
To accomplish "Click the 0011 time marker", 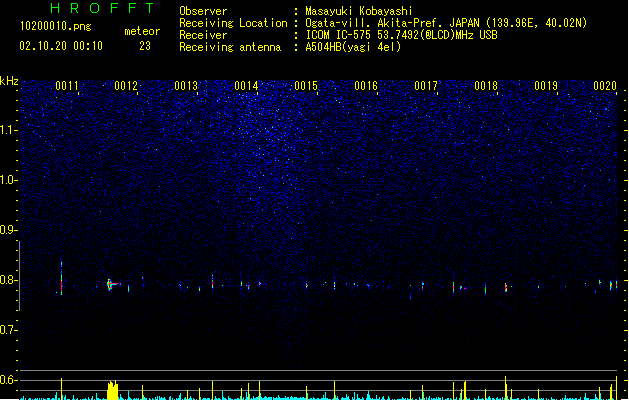I will click(67, 86).
